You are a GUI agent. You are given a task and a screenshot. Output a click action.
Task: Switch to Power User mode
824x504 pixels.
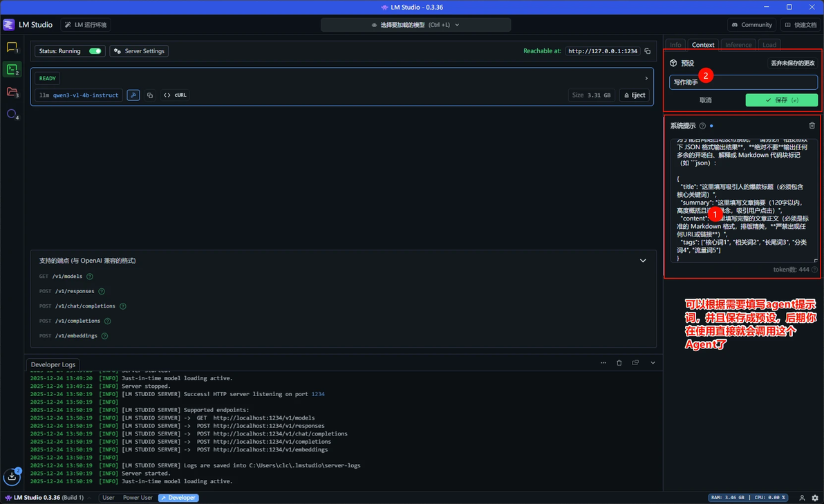138,498
